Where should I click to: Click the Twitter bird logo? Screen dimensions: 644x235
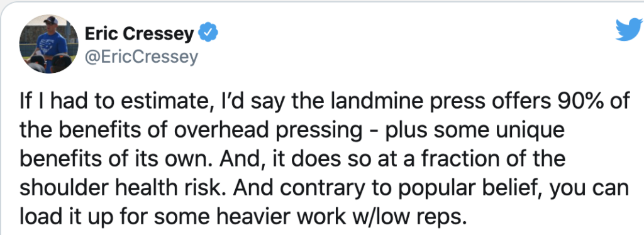[629, 30]
